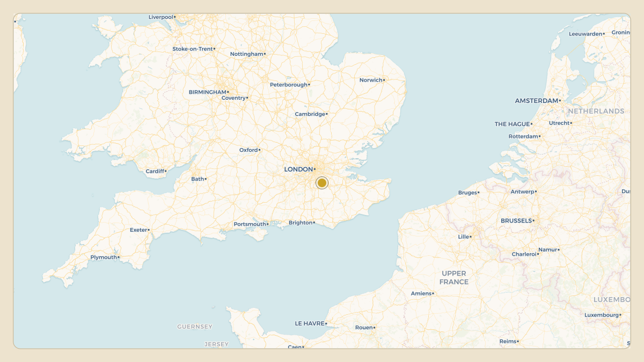This screenshot has height=362, width=644.
Task: Click the Cambridge city label
Action: (x=310, y=114)
